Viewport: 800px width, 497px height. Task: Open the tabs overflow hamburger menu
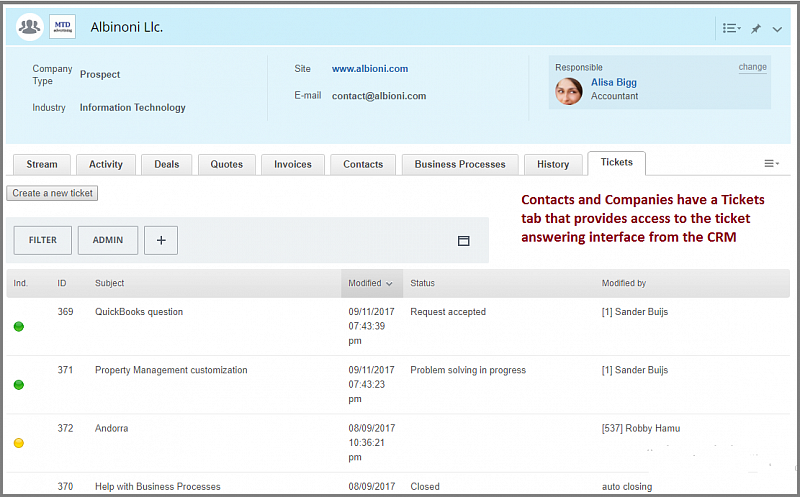coord(771,164)
